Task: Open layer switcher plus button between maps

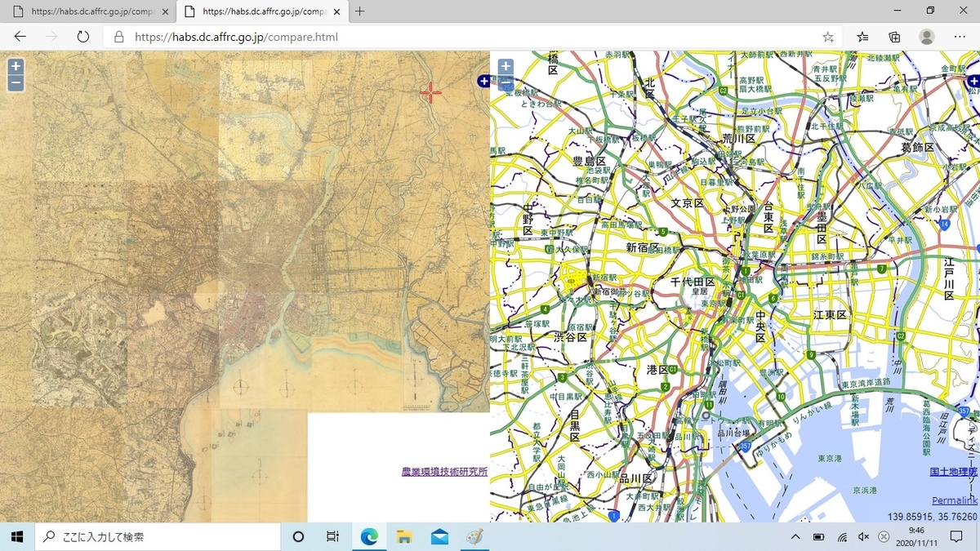Action: [483, 81]
